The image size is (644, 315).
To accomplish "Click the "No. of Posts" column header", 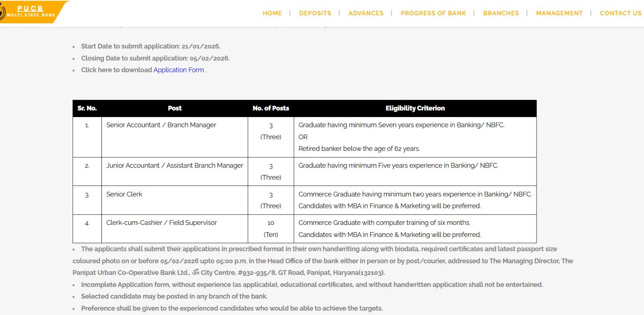I will click(271, 108).
